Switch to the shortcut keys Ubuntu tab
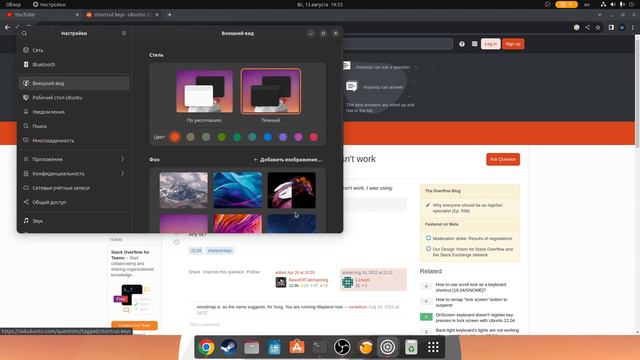Viewport: 640px width, 360px height. [122, 15]
